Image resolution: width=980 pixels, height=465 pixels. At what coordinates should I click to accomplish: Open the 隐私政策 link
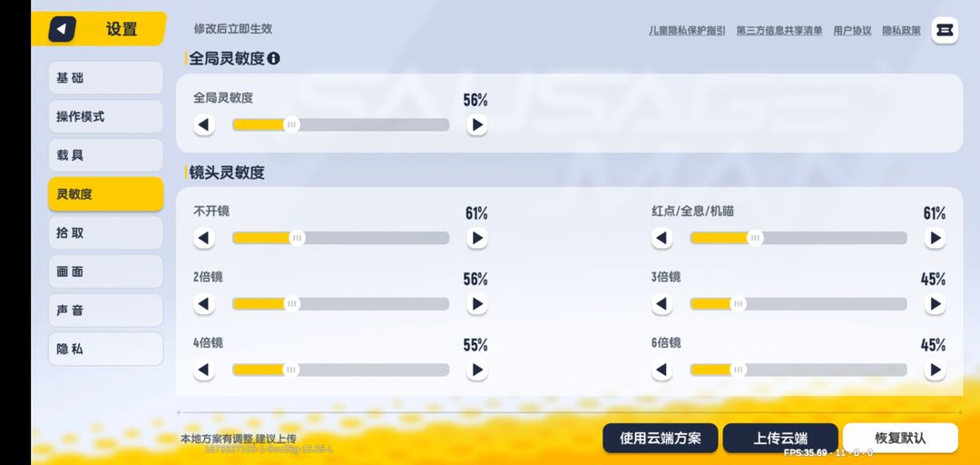pyautogui.click(x=901, y=31)
